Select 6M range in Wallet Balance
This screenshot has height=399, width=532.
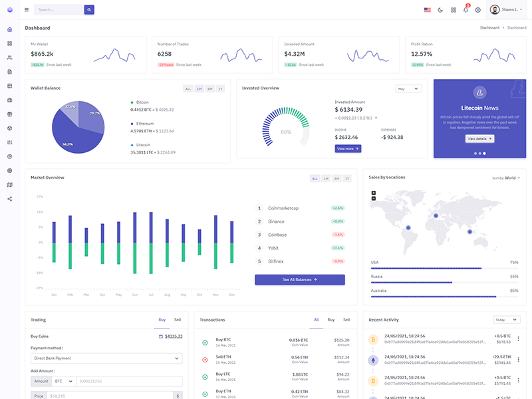click(x=209, y=88)
